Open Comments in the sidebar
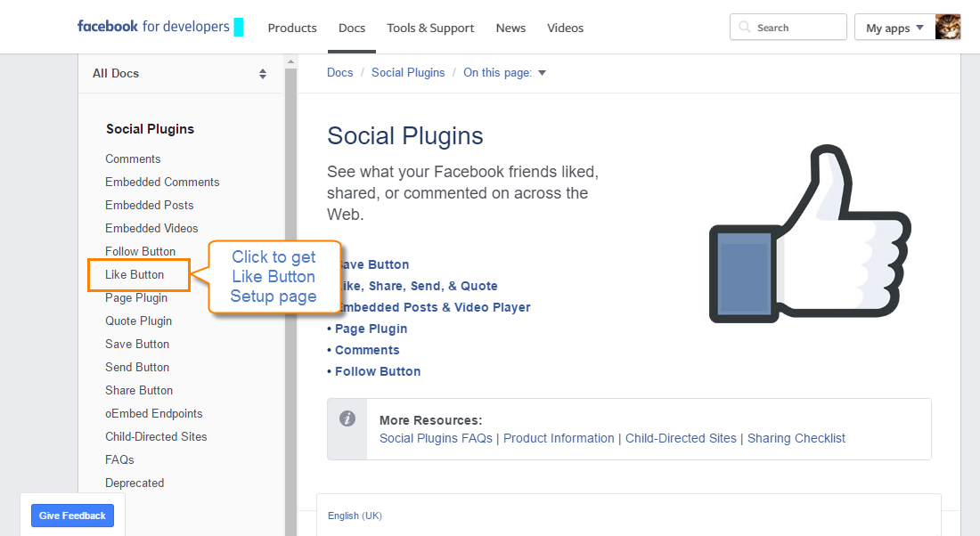 [133, 158]
